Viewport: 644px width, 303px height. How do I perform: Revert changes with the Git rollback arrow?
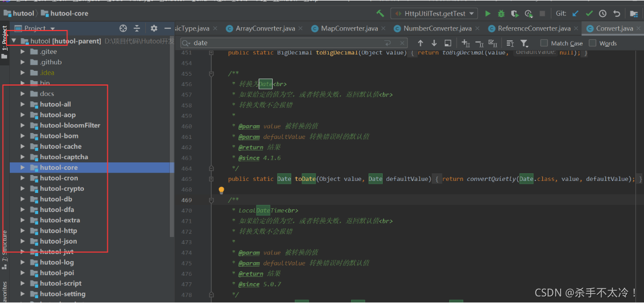point(616,14)
